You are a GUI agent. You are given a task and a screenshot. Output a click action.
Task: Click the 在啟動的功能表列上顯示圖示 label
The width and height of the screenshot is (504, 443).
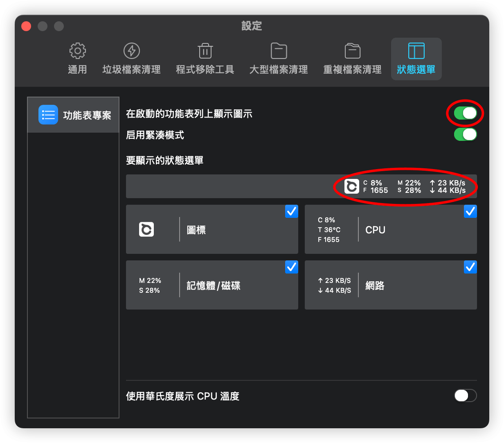click(x=189, y=114)
